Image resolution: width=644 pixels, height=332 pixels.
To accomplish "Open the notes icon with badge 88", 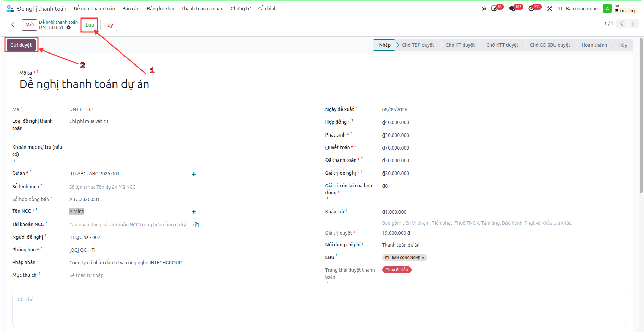I will pyautogui.click(x=494, y=9).
